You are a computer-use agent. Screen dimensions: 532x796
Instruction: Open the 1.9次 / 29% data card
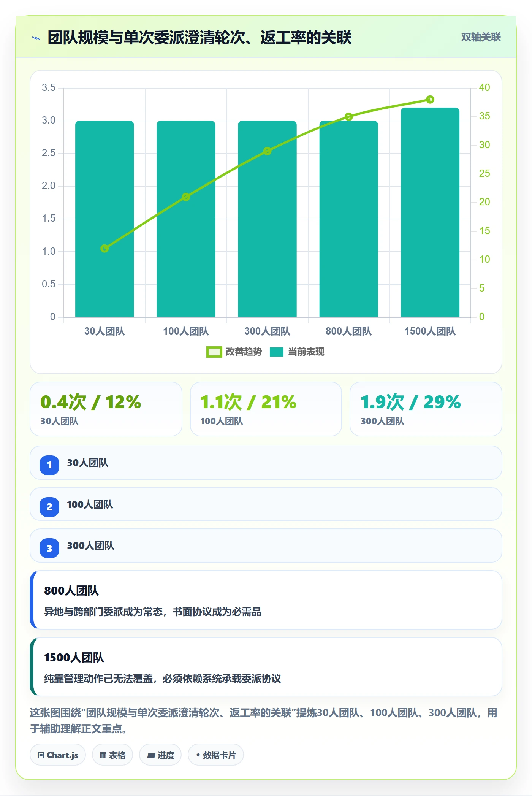coord(426,409)
